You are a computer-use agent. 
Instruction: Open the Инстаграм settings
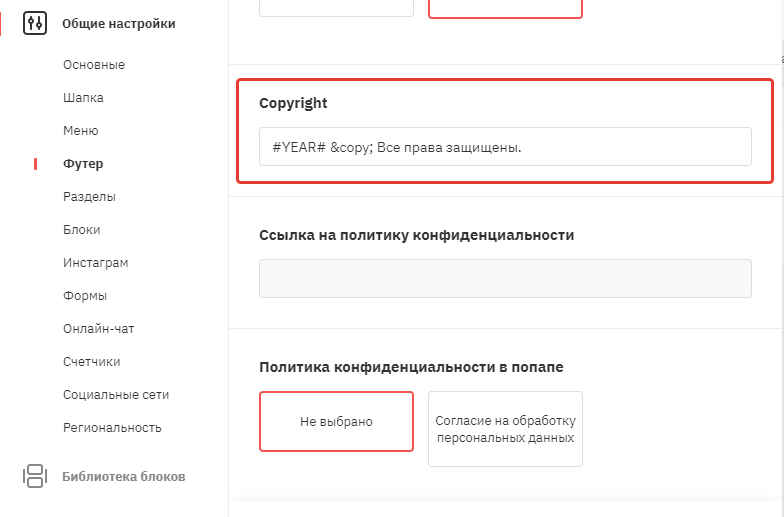coord(95,263)
